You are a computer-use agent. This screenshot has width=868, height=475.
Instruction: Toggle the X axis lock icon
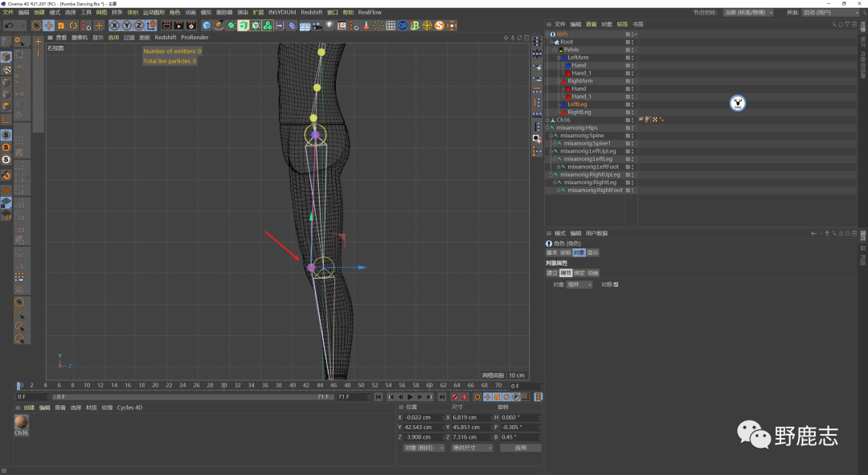click(x=114, y=26)
